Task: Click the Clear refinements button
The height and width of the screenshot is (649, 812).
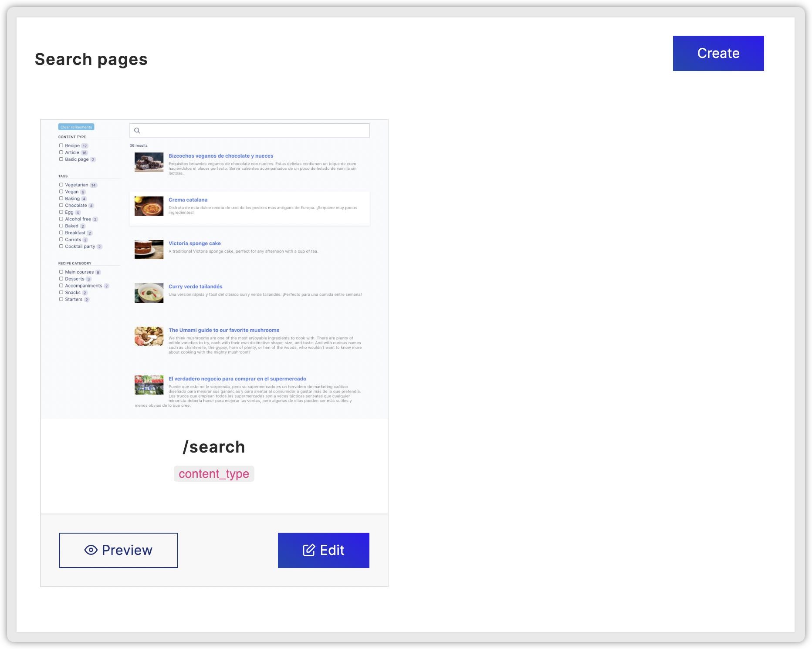Action: coord(76,127)
